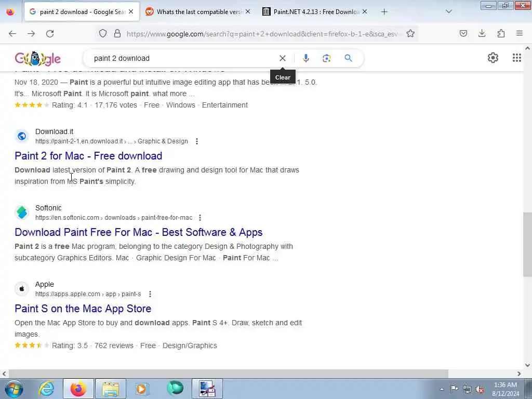Select the paint 2 download Google tab
The height and width of the screenshot is (399, 532).
82,12
